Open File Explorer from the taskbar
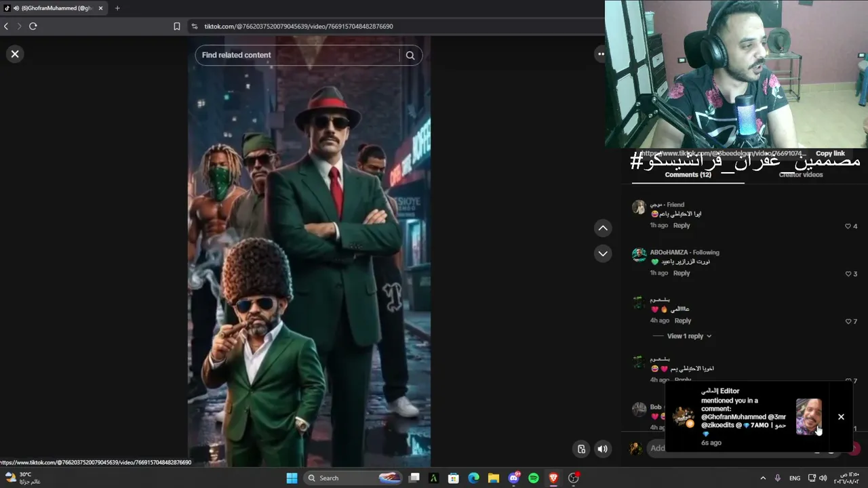868x488 pixels. click(494, 478)
